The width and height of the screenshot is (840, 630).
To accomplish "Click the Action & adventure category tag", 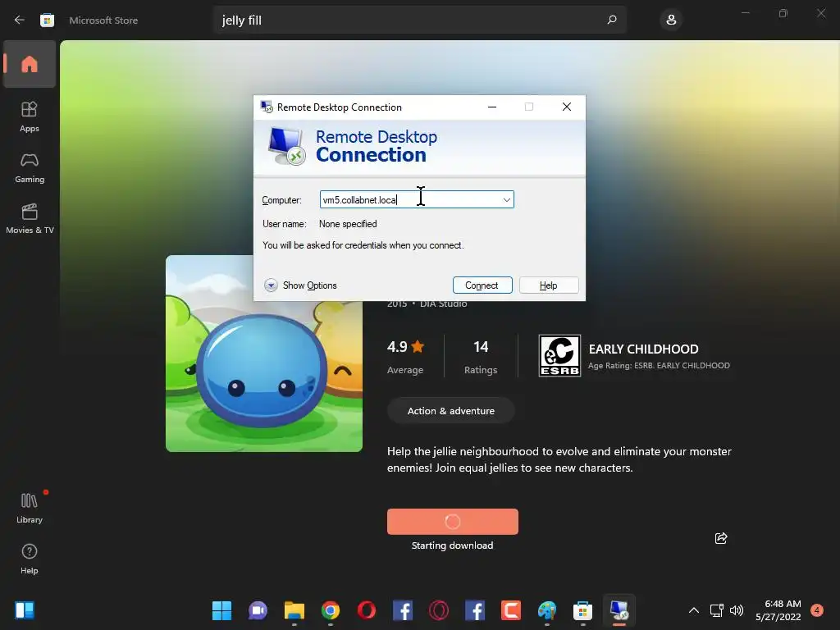I will point(450,411).
